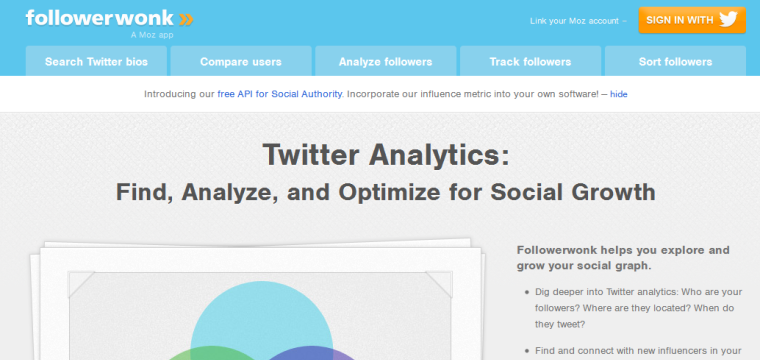Image resolution: width=760 pixels, height=360 pixels.
Task: Switch to the Compare users tab
Action: click(x=241, y=62)
